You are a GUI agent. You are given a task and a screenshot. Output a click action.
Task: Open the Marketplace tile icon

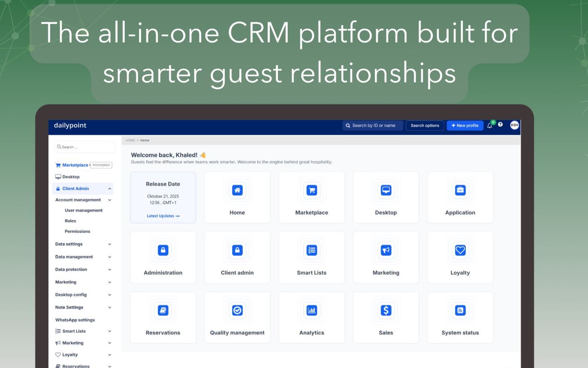(311, 190)
